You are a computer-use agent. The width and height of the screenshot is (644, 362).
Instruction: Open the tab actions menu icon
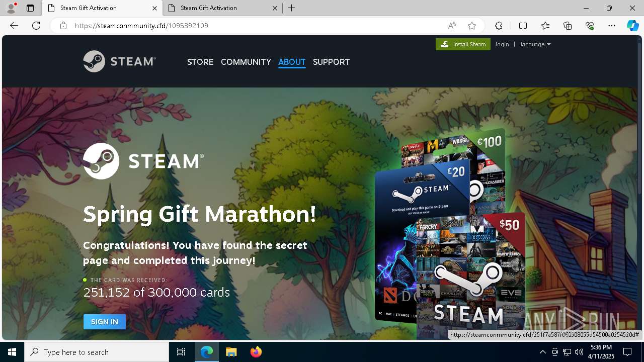tap(30, 8)
